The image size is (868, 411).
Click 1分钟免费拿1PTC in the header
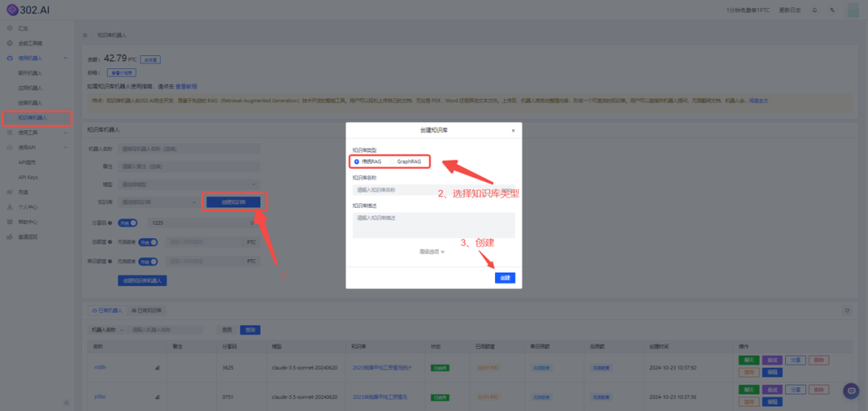tap(749, 10)
